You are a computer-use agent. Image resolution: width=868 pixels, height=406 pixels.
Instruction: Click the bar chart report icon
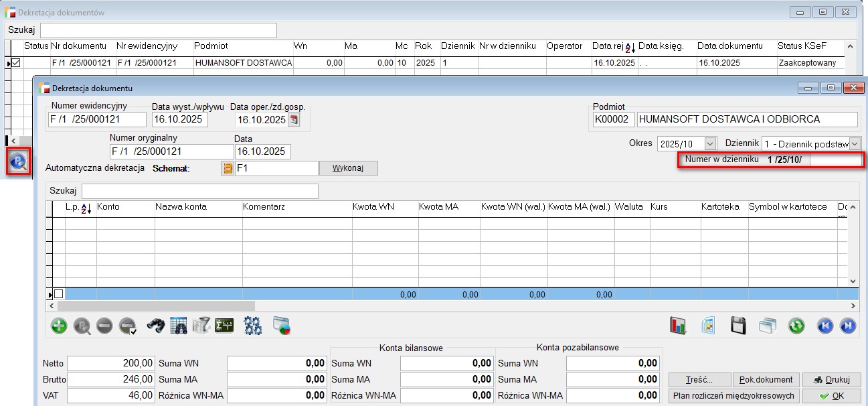[x=679, y=326]
